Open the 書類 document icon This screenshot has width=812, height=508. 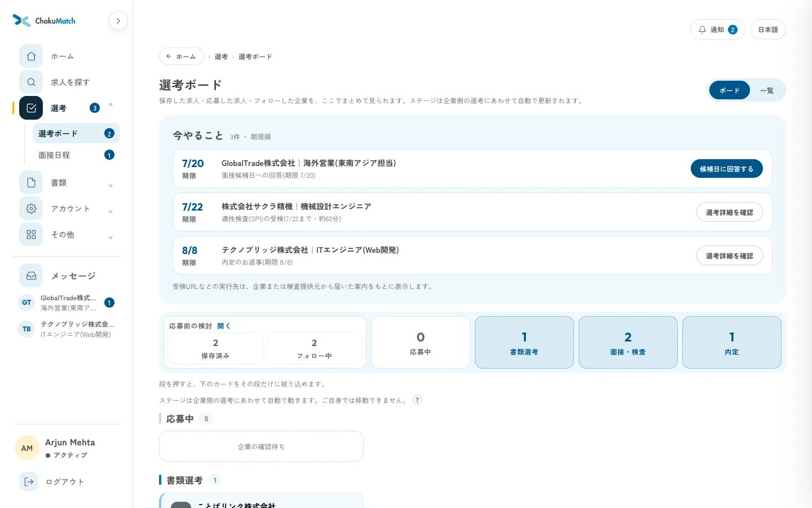tap(31, 183)
